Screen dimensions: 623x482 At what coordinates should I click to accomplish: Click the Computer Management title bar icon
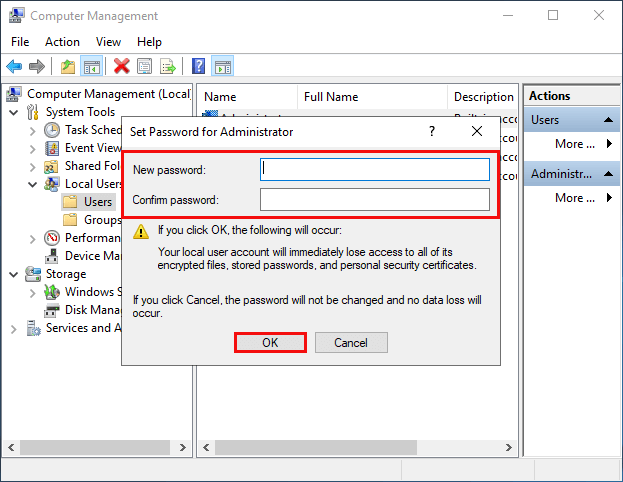(x=16, y=15)
